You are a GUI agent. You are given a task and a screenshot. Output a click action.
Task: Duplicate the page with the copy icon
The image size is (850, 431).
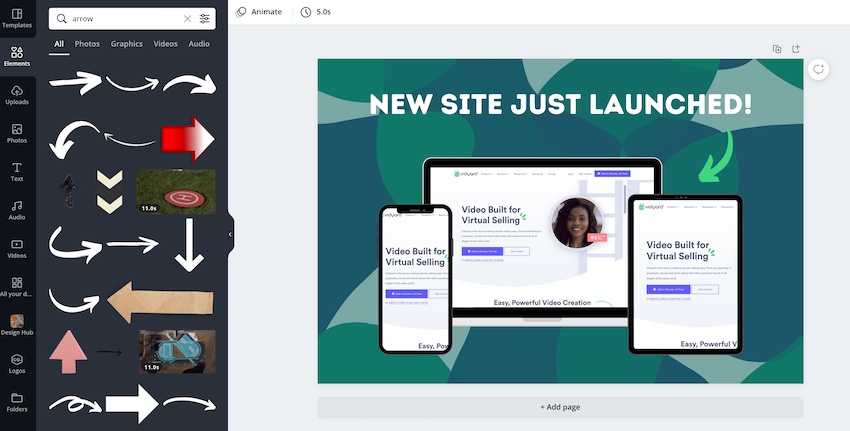(x=777, y=49)
